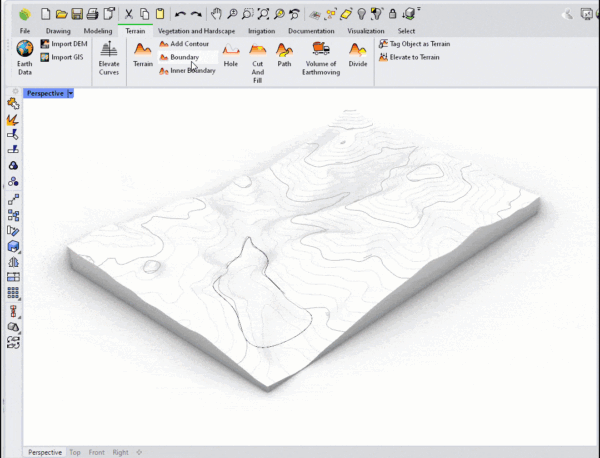Click Import DEM button
Image resolution: width=600 pixels, height=458 pixels.
coord(64,44)
